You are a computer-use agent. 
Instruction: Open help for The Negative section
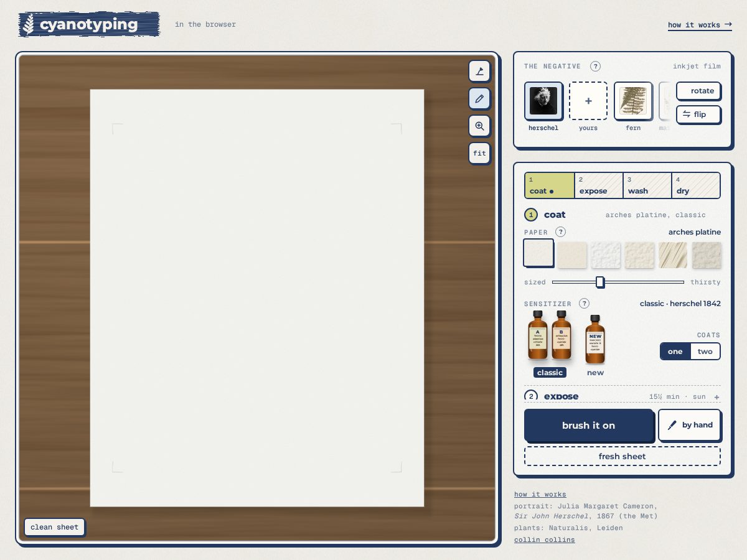point(595,67)
